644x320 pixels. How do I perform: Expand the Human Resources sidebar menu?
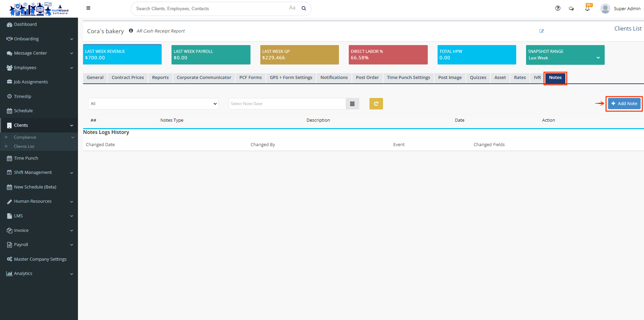pos(39,201)
